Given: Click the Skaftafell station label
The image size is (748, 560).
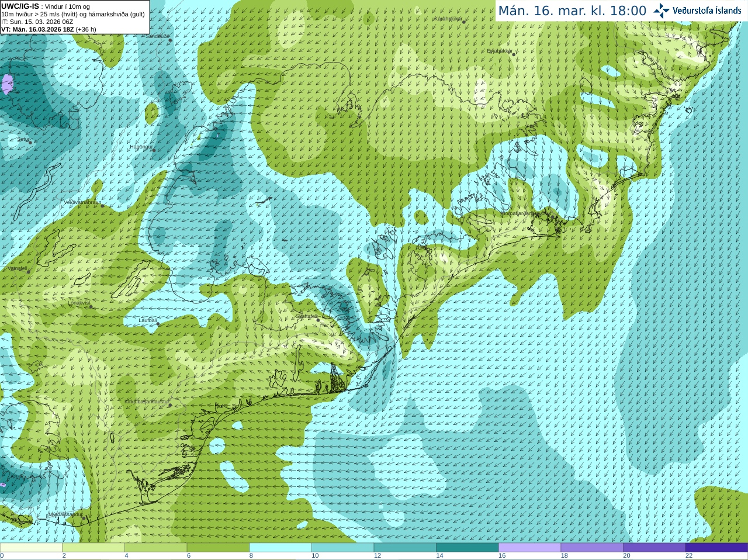Looking at the screenshot, I should (x=306, y=316).
